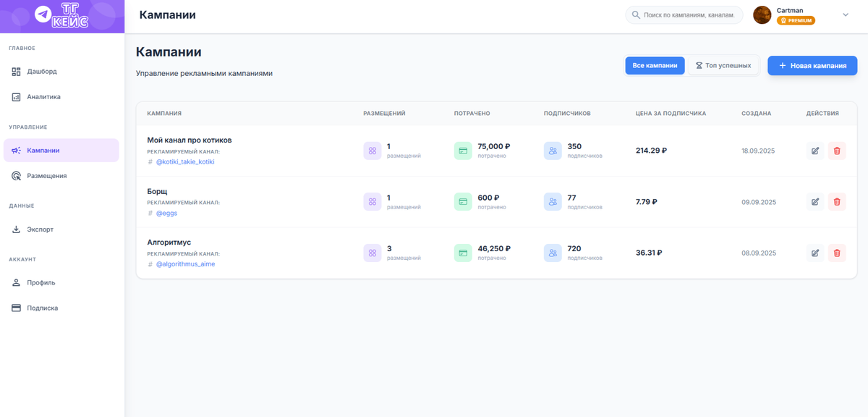
Task: Click the Кампании megaphone icon
Action: [15, 149]
